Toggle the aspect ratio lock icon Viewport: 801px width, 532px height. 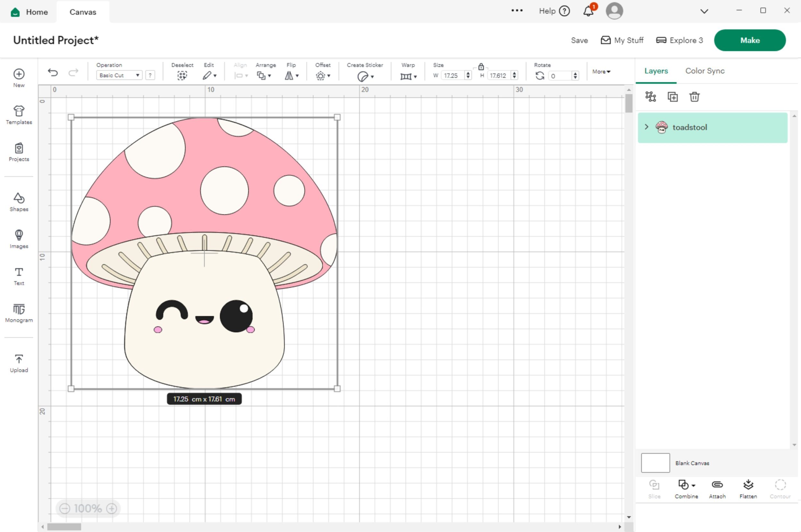(481, 67)
